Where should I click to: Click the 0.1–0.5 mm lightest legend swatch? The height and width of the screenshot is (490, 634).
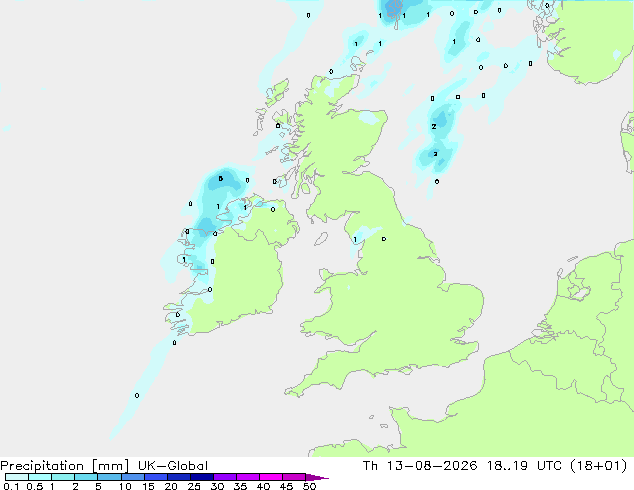17,477
